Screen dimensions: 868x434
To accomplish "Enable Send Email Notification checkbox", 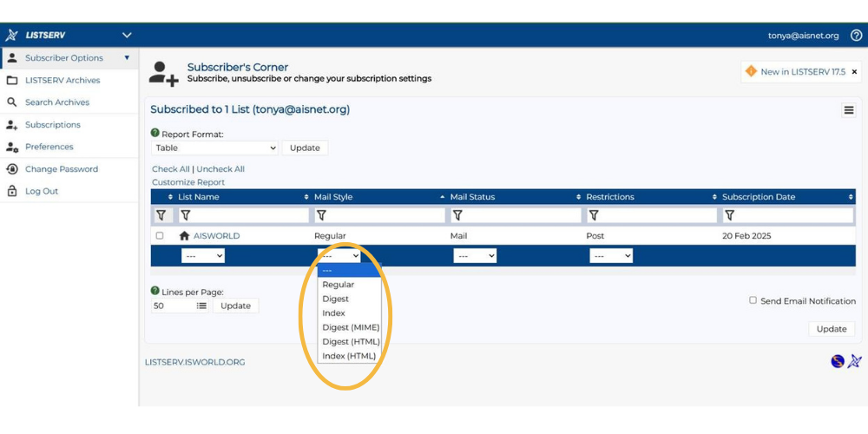I will coord(753,300).
